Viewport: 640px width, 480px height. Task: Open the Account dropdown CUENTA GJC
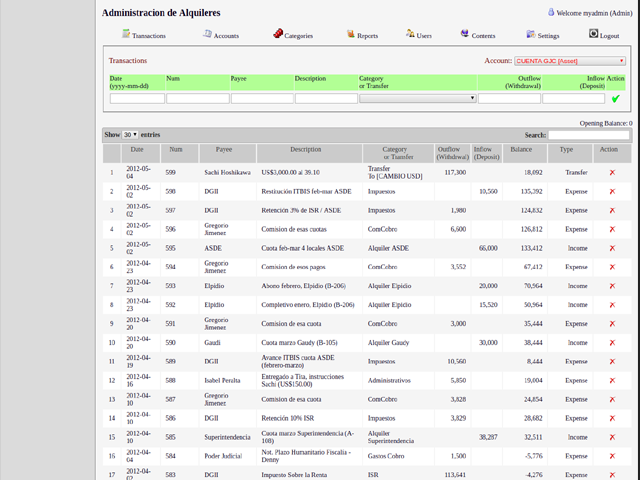[570, 61]
